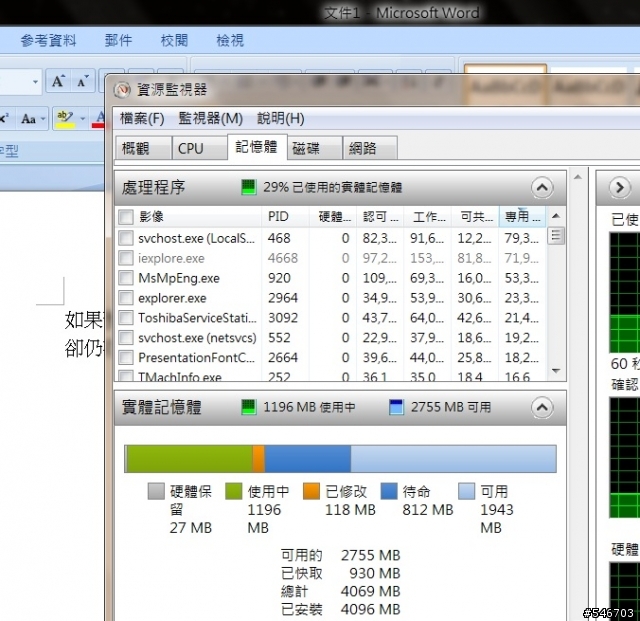Open the 監視器(M) menu
The width and height of the screenshot is (640, 621).
211,118
